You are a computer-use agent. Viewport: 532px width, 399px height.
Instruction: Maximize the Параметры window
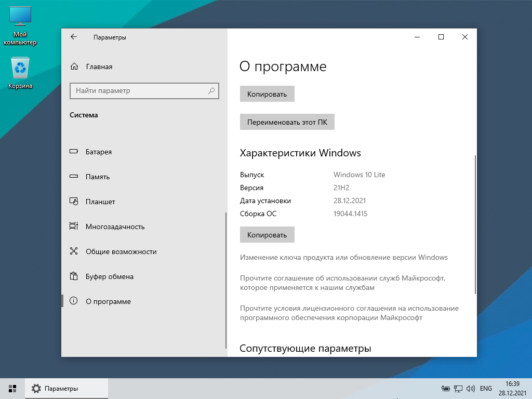point(441,37)
